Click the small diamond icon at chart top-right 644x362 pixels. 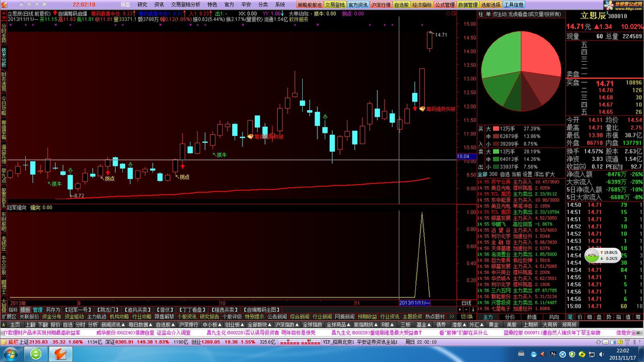tap(448, 13)
